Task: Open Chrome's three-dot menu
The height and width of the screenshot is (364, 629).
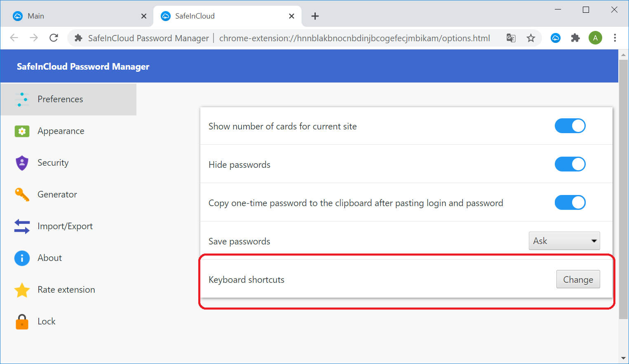Action: click(x=615, y=38)
